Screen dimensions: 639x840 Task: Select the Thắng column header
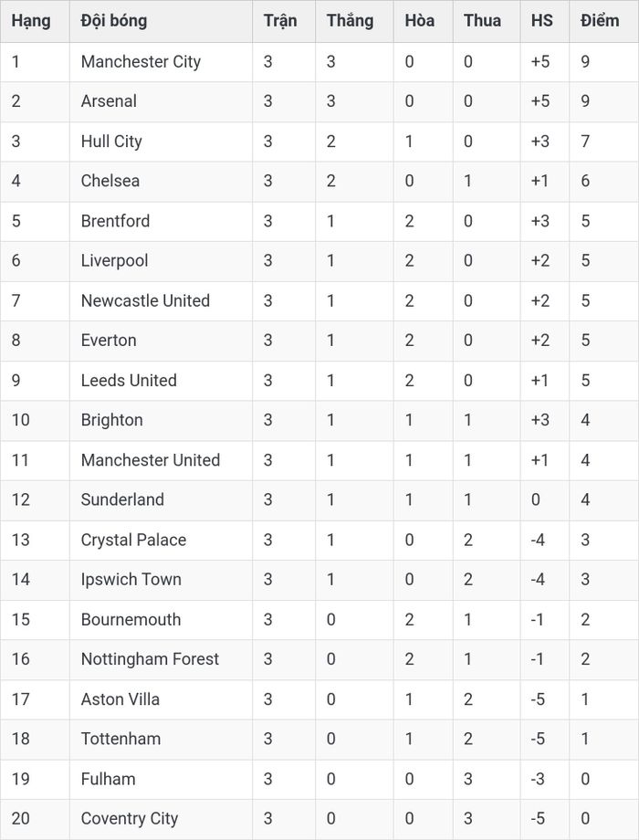point(351,21)
